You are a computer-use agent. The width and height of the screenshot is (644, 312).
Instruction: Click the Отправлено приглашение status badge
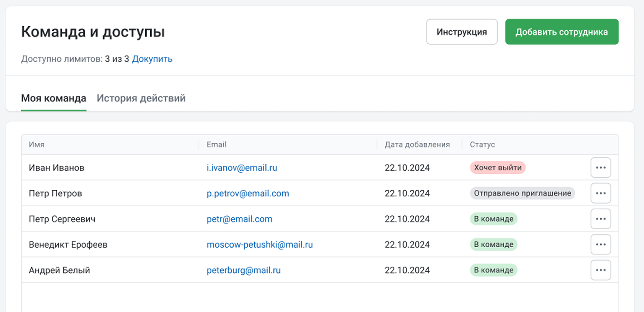[522, 193]
